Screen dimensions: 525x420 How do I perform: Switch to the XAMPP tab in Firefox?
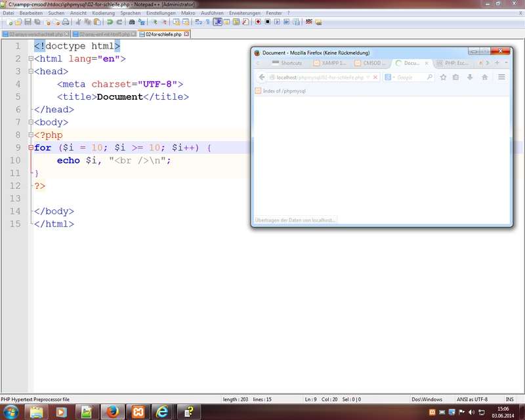pyautogui.click(x=330, y=63)
